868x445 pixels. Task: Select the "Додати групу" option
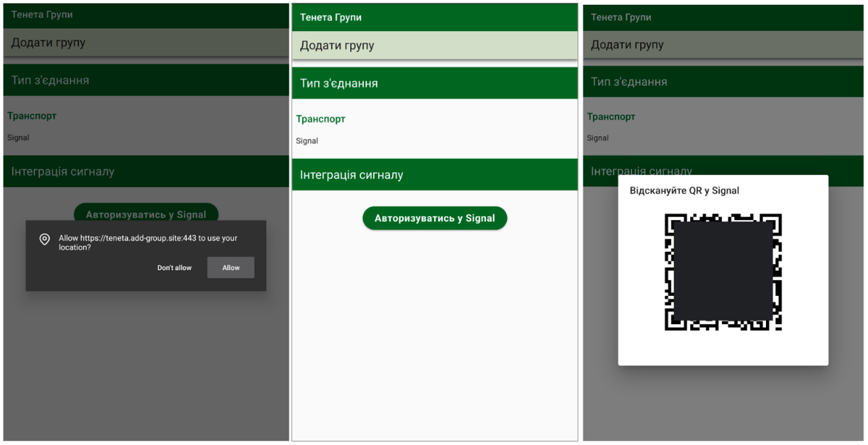(434, 45)
